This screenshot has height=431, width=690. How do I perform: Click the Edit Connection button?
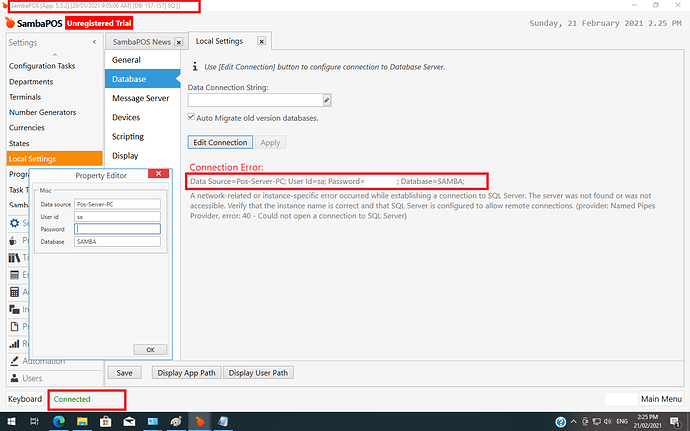220,143
